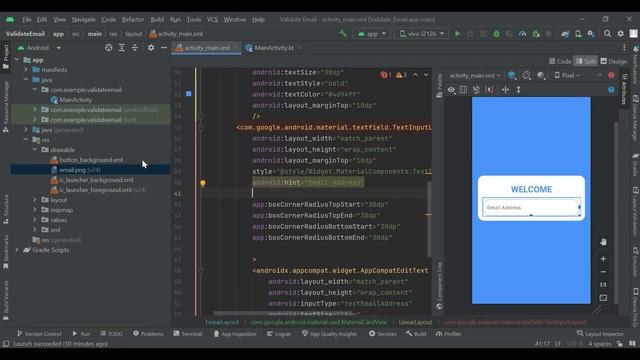The image size is (640, 360).
Task: Click the Pan hand icon in preview
Action: [603, 242]
